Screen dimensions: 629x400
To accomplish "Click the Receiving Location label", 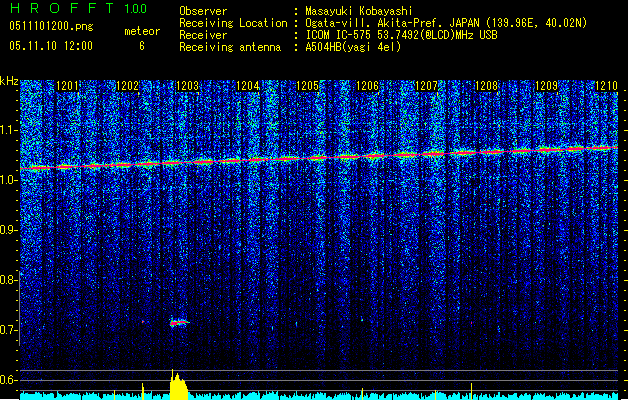I will 233,23.
